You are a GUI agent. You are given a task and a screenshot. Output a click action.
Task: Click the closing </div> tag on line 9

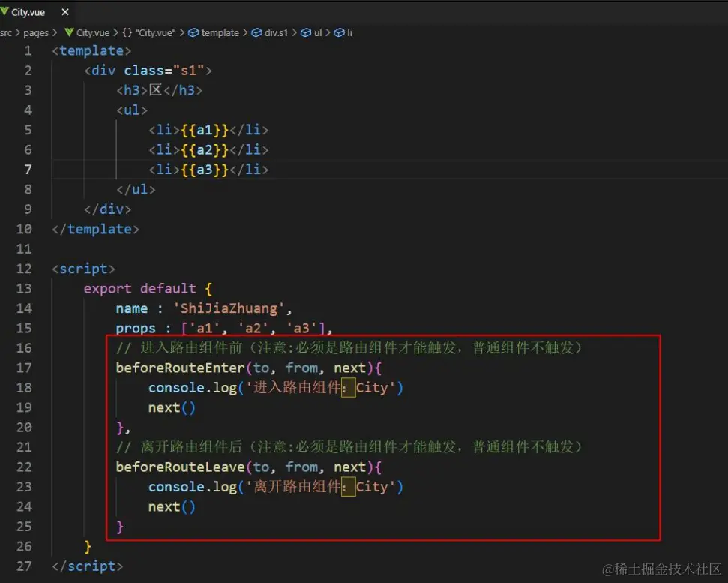(108, 209)
